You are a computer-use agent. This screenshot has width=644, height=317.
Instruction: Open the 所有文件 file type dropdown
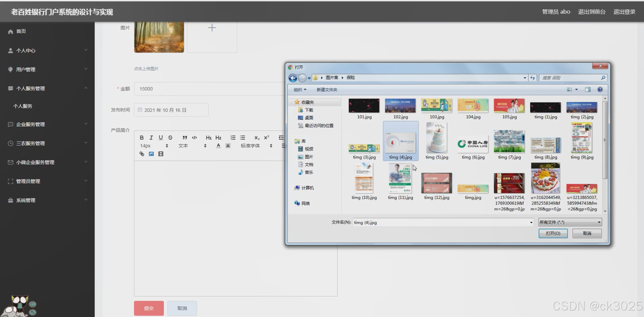pos(570,222)
